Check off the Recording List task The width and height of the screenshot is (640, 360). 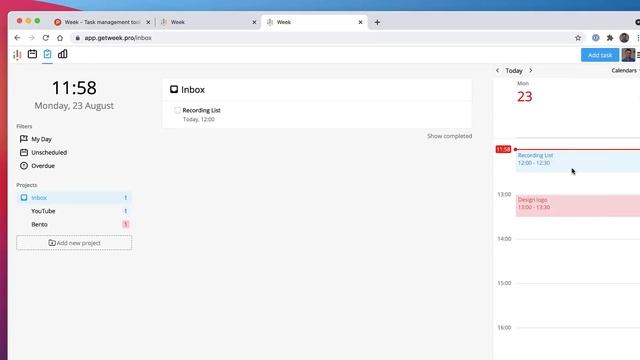coord(177,110)
